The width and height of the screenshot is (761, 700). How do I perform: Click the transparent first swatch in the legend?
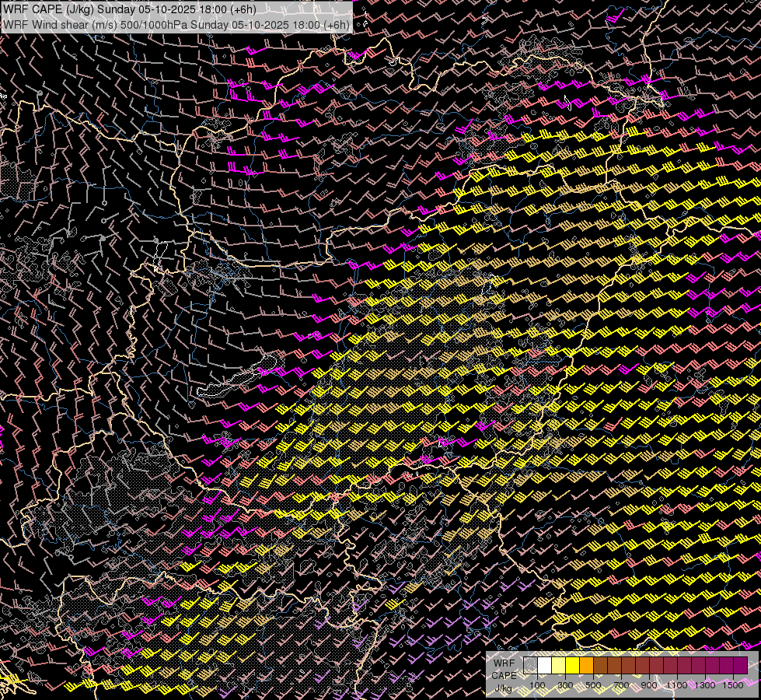click(x=531, y=665)
